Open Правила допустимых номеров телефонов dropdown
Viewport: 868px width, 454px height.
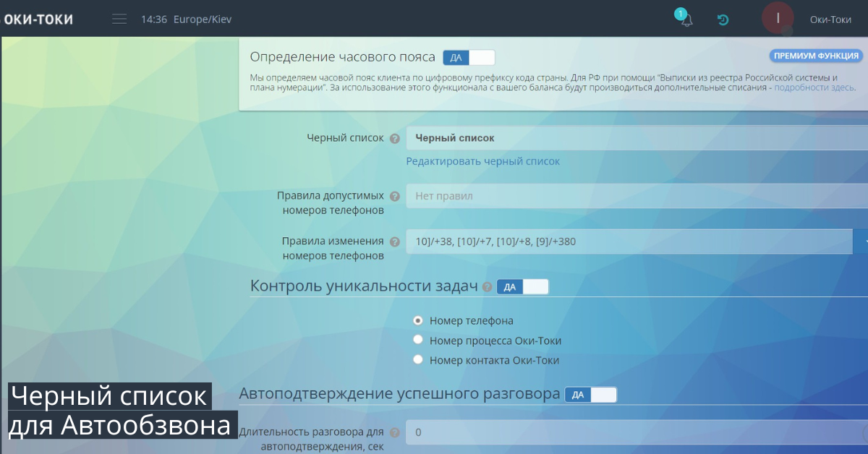click(637, 196)
